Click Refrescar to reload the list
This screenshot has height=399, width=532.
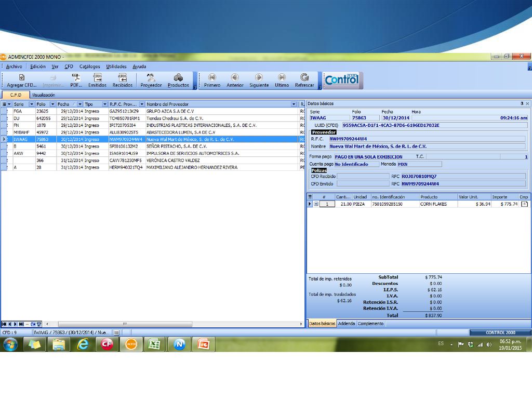(304, 81)
